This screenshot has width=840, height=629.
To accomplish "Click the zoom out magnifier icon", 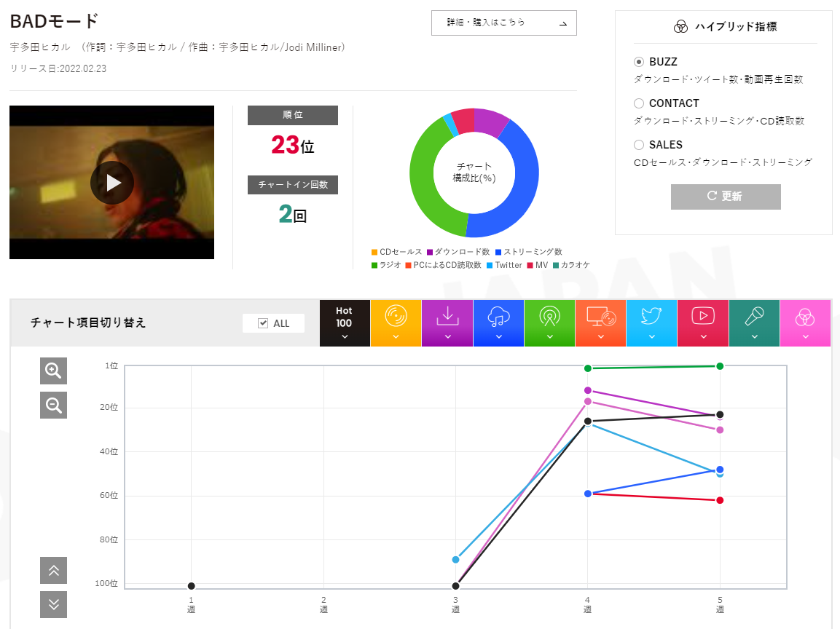I will tap(54, 405).
